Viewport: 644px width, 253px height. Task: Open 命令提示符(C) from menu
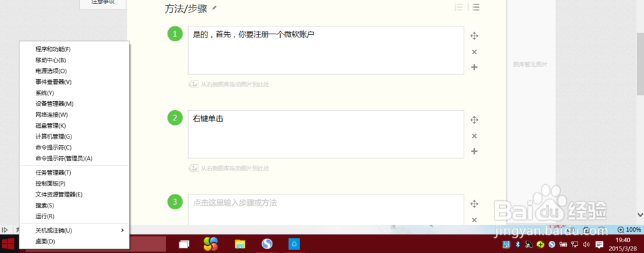(74, 147)
